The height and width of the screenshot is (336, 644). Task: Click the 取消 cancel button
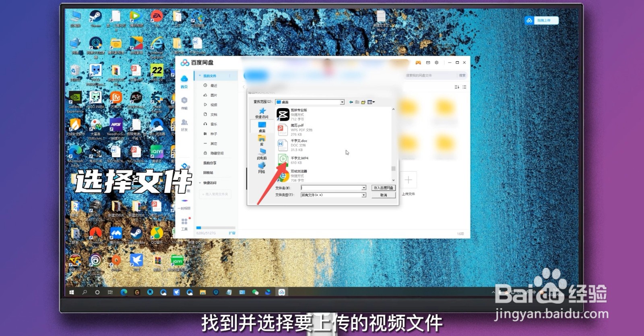(383, 195)
